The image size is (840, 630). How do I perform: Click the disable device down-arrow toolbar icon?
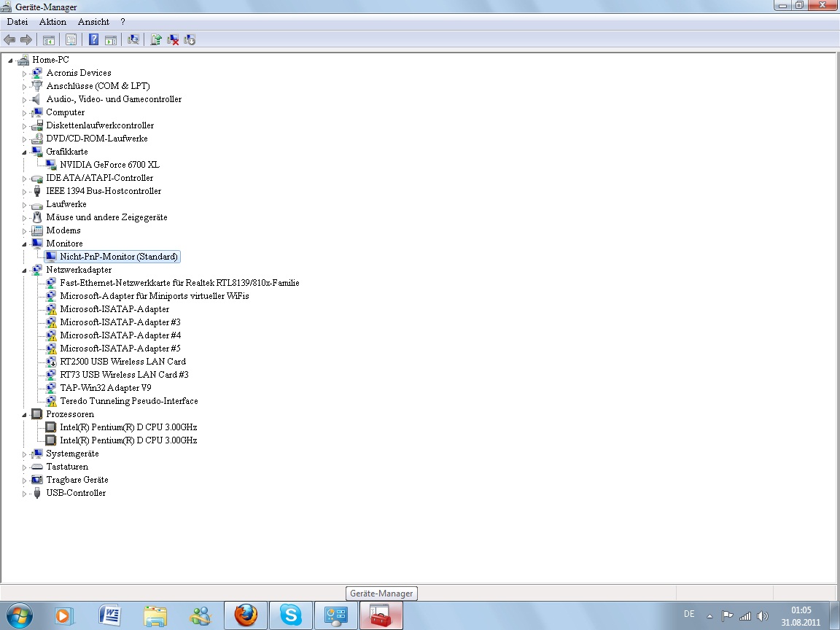click(x=190, y=39)
